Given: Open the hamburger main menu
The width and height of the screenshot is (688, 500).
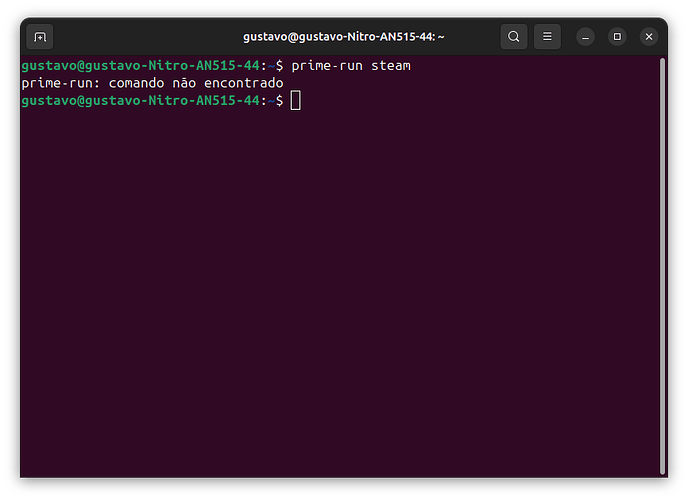Looking at the screenshot, I should (x=547, y=37).
